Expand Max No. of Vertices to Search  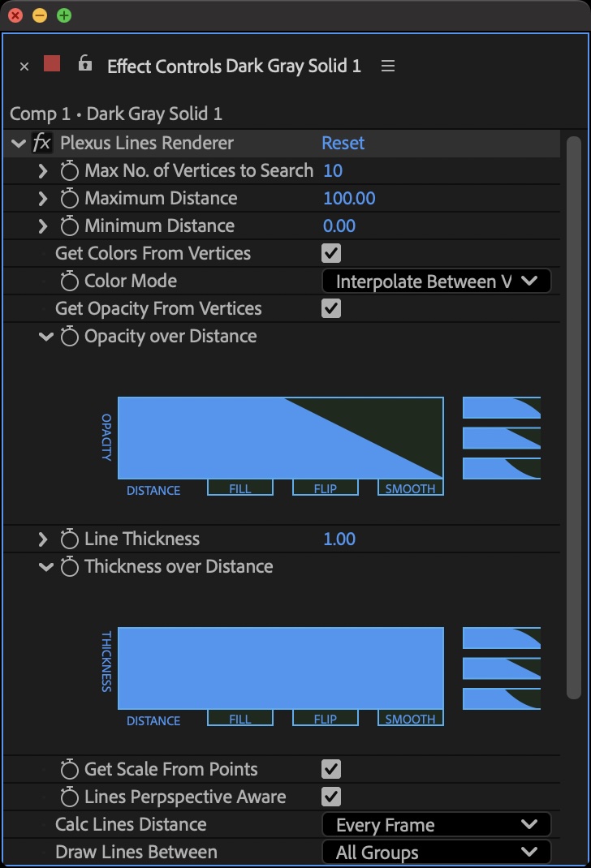pyautogui.click(x=43, y=170)
